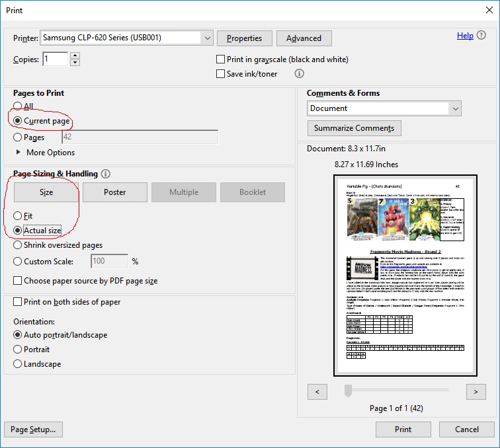Choose the Landscape orientation option
The image size is (500, 448).
pos(18,364)
